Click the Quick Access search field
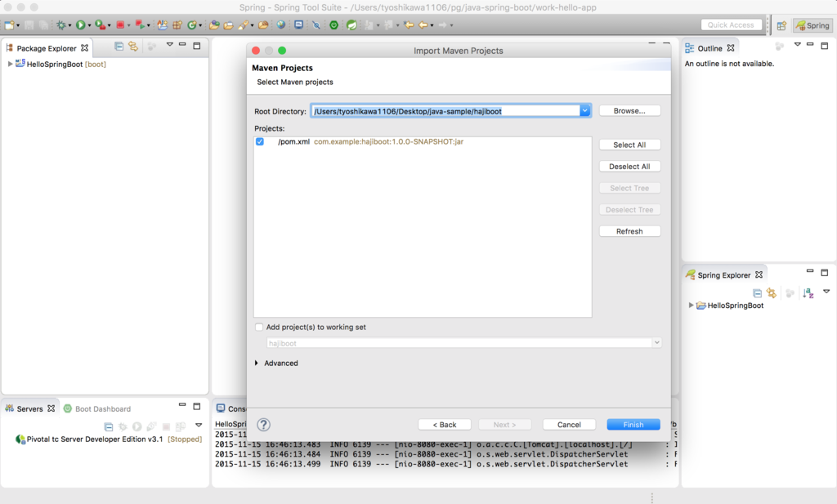 [x=731, y=25]
